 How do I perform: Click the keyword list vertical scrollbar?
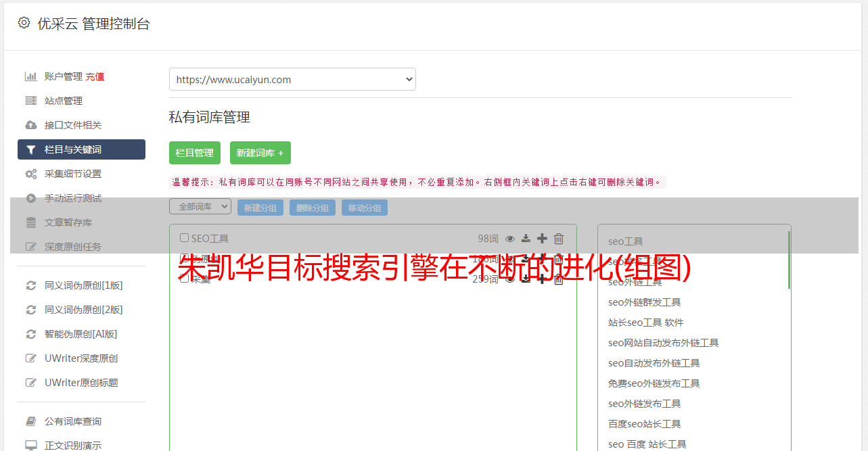[789, 260]
